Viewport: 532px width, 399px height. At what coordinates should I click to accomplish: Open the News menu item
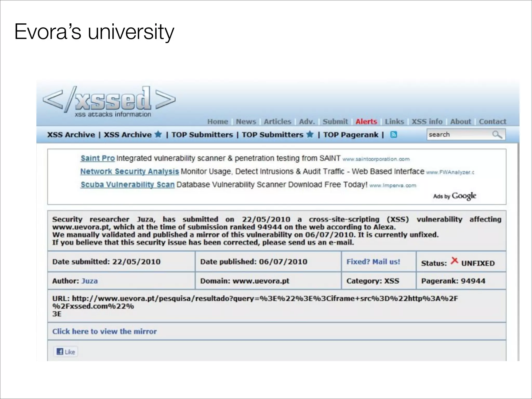(246, 122)
